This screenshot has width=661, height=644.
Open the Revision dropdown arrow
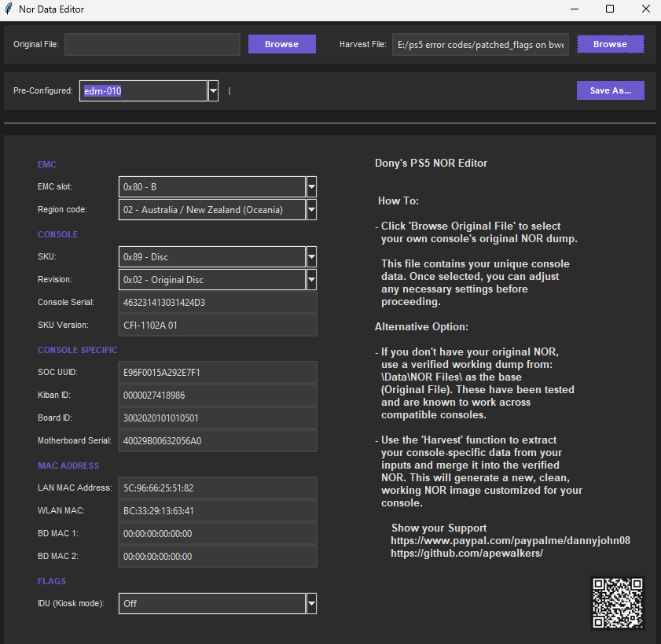(311, 280)
